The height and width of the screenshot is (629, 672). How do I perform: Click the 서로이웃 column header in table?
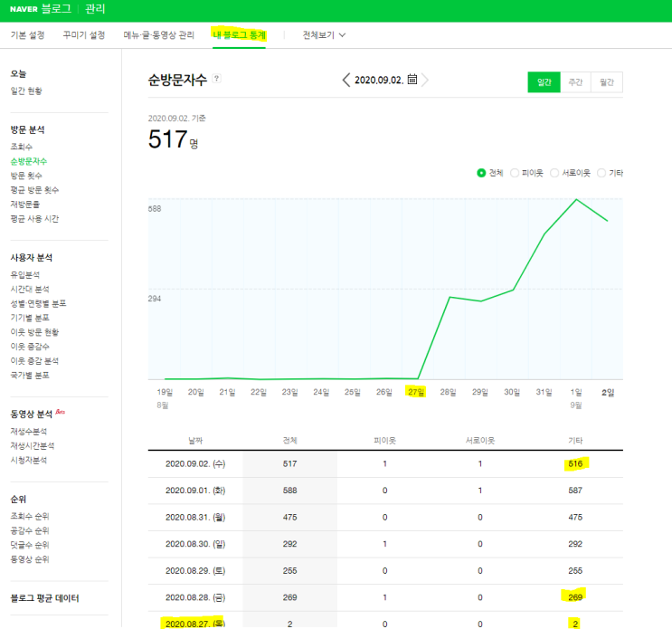point(480,441)
